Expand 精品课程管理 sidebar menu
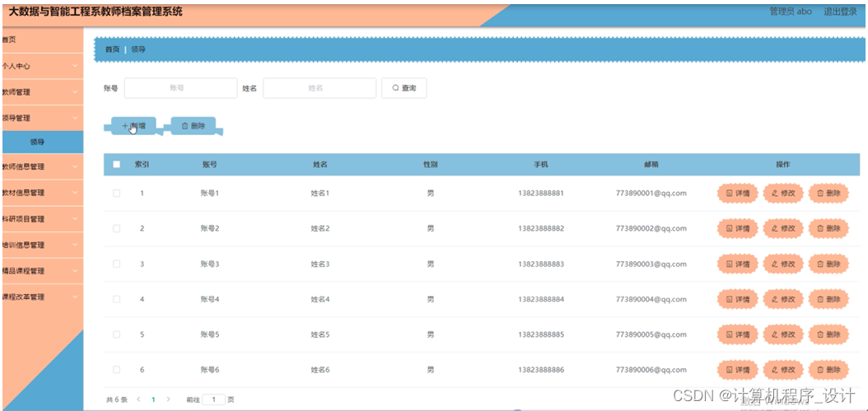The image size is (868, 411). point(43,271)
